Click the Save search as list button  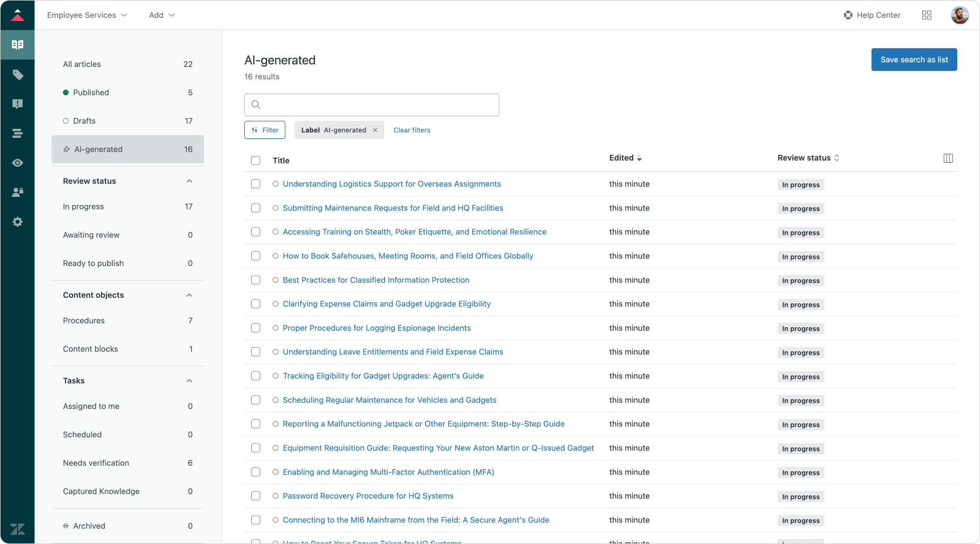click(914, 60)
